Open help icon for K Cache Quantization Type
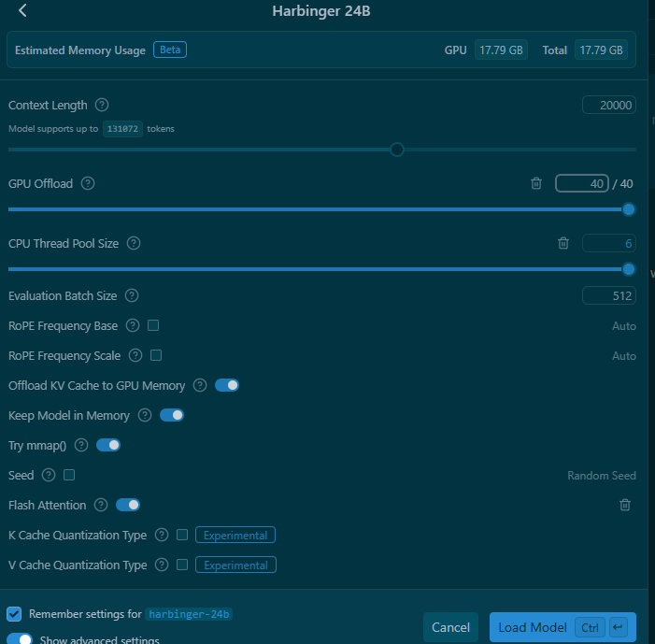Image resolution: width=655 pixels, height=644 pixels. point(162,535)
